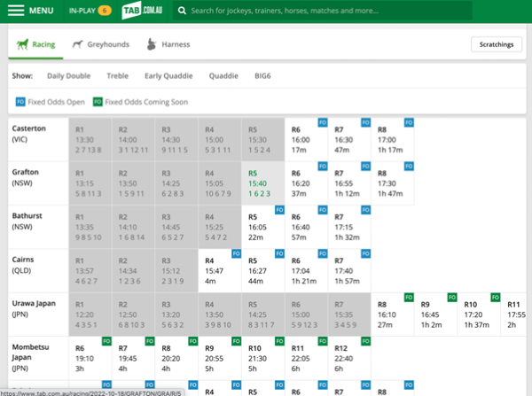The width and height of the screenshot is (532, 396).
Task: Click FO badge on Urawa Japan R8
Action: point(409,298)
